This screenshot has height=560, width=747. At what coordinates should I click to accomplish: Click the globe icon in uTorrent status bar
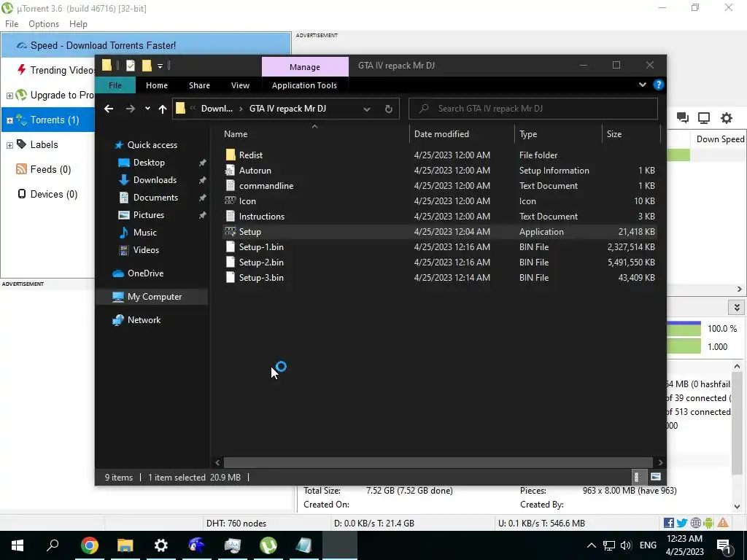click(x=695, y=523)
